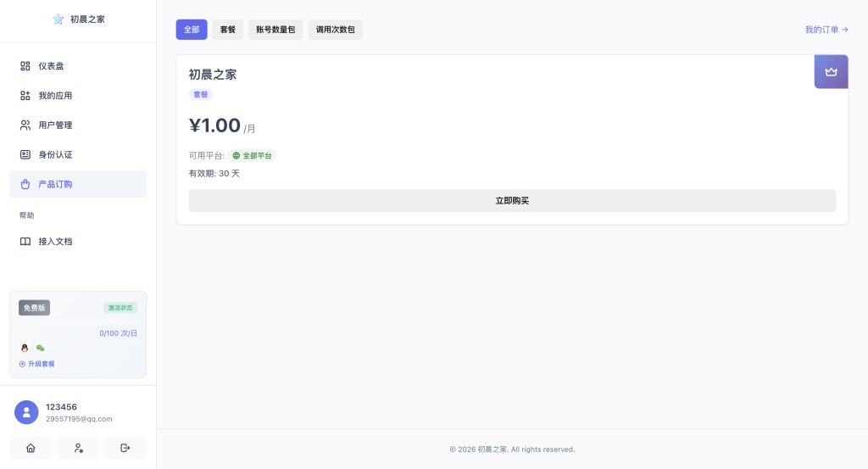
Task: Switch to the 全部 filter tab
Action: coord(192,30)
